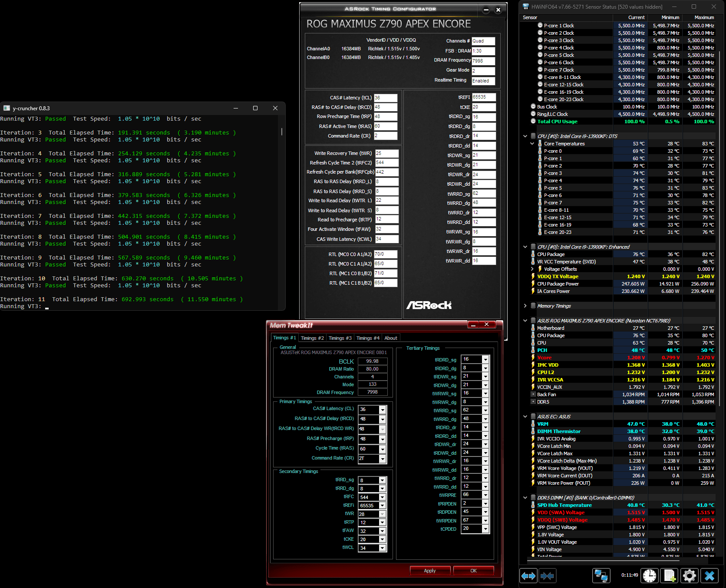
Task: Open HWiNFO sensor settings gear
Action: (690, 576)
